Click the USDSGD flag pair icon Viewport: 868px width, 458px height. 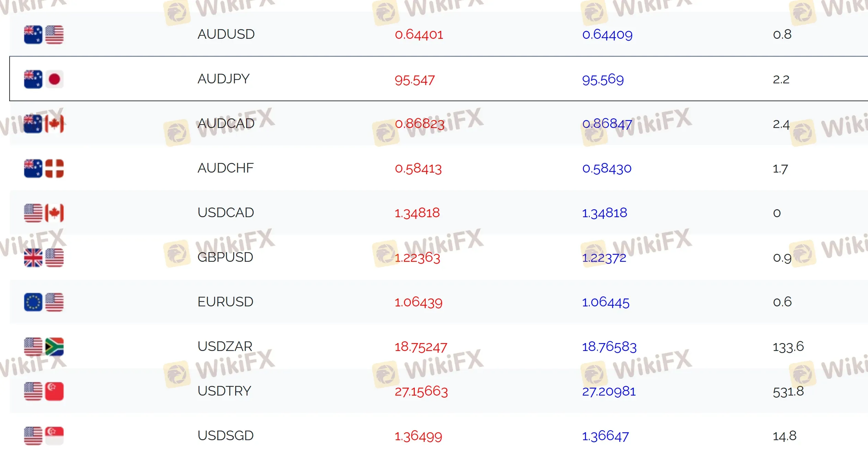click(x=44, y=436)
